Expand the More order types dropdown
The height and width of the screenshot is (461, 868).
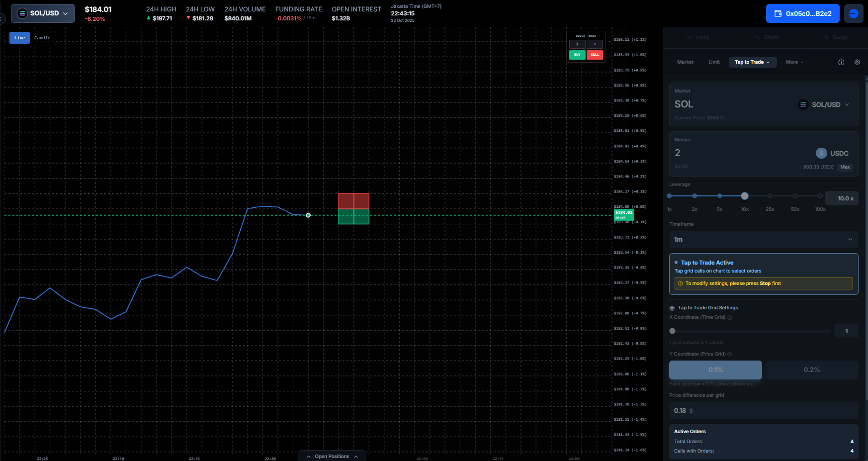pos(794,62)
